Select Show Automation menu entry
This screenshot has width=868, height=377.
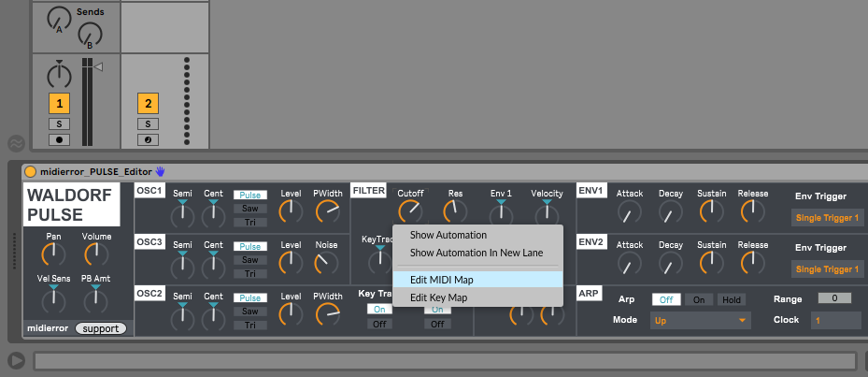[477, 235]
